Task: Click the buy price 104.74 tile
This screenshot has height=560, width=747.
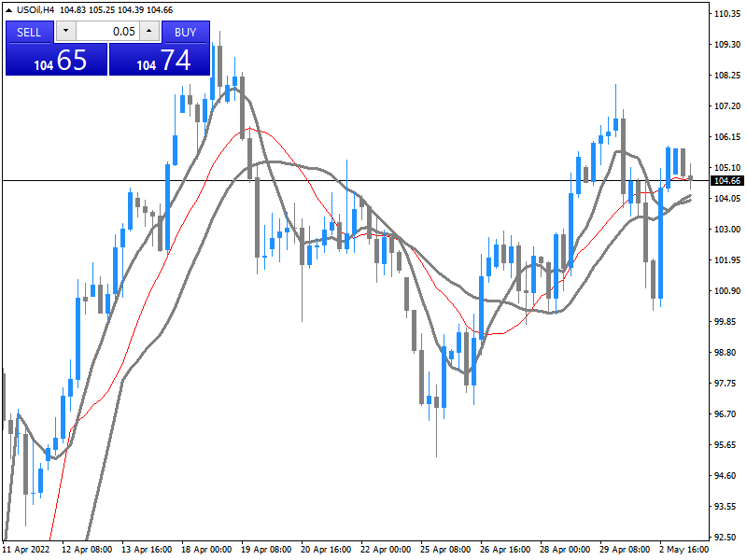Action: 160,60
